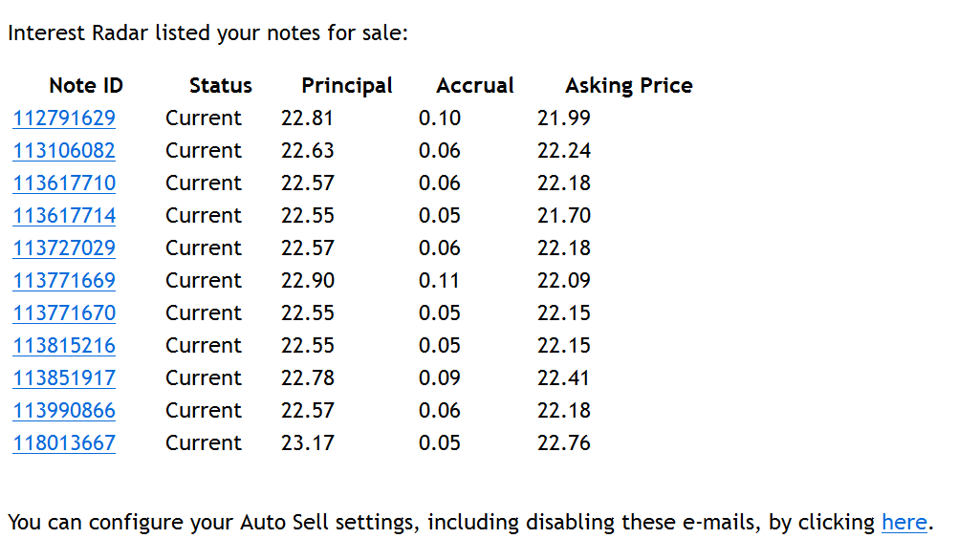Open note link 113815216
Viewport: 958px width, 560px height.
[64, 345]
